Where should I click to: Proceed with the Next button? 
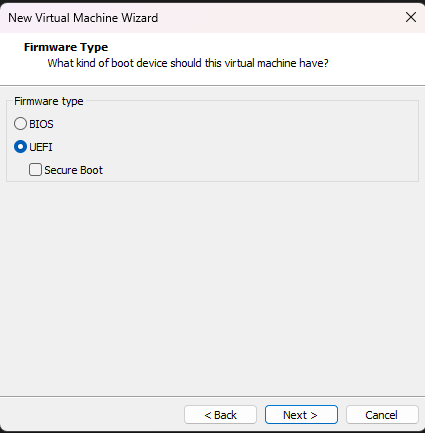pos(301,415)
